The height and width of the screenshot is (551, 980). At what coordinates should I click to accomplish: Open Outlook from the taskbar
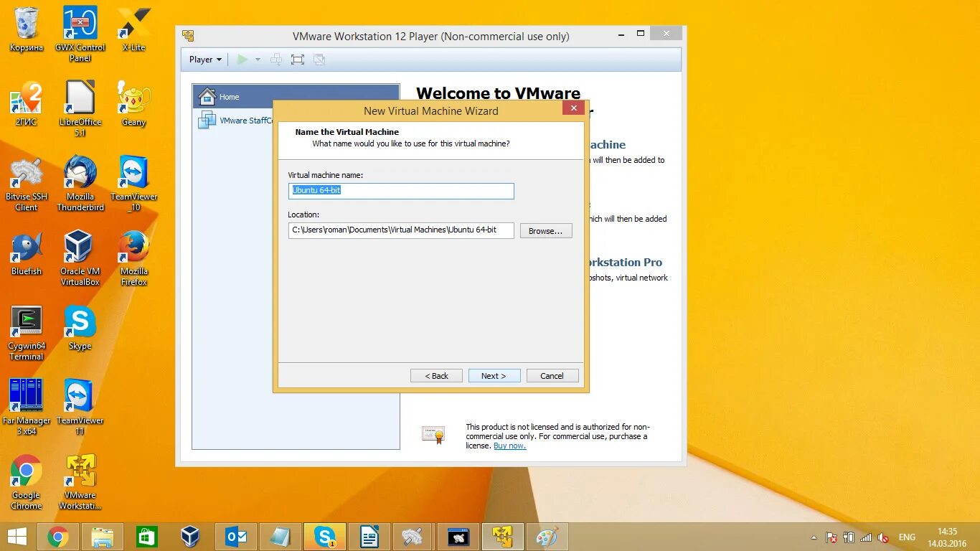(x=236, y=537)
